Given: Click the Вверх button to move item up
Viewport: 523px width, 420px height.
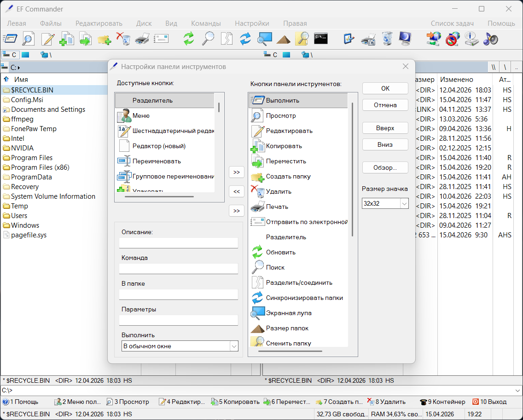Looking at the screenshot, I should point(385,128).
